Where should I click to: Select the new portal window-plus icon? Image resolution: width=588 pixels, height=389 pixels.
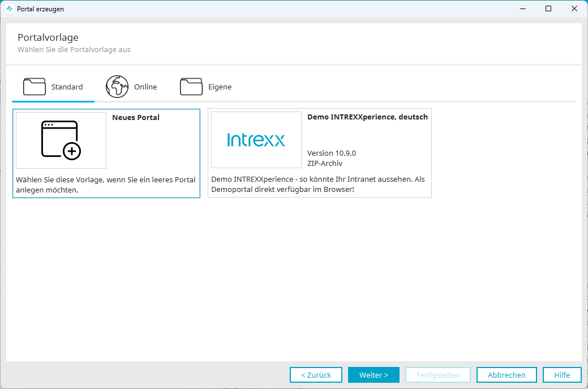(x=61, y=140)
